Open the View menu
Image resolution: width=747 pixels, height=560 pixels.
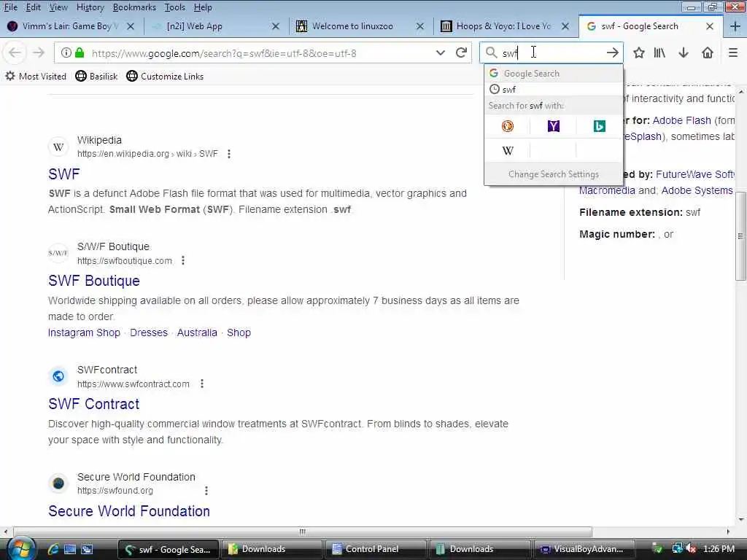[x=58, y=7]
